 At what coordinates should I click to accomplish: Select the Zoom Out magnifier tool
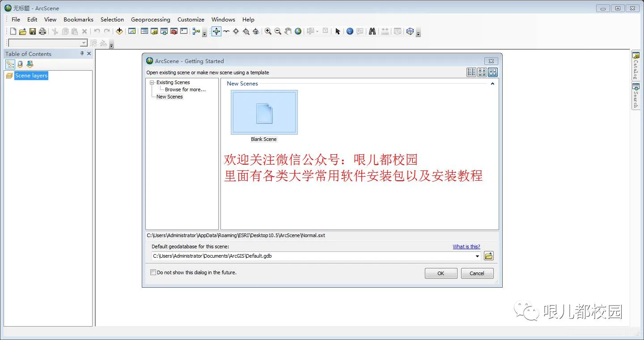coord(278,31)
